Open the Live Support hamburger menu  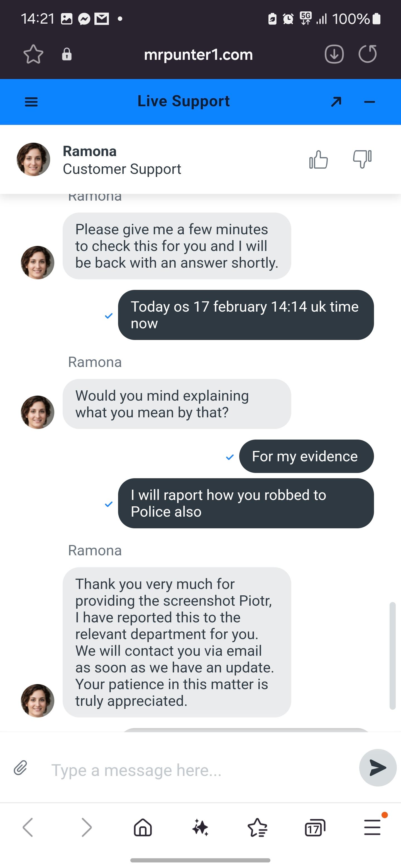point(31,102)
